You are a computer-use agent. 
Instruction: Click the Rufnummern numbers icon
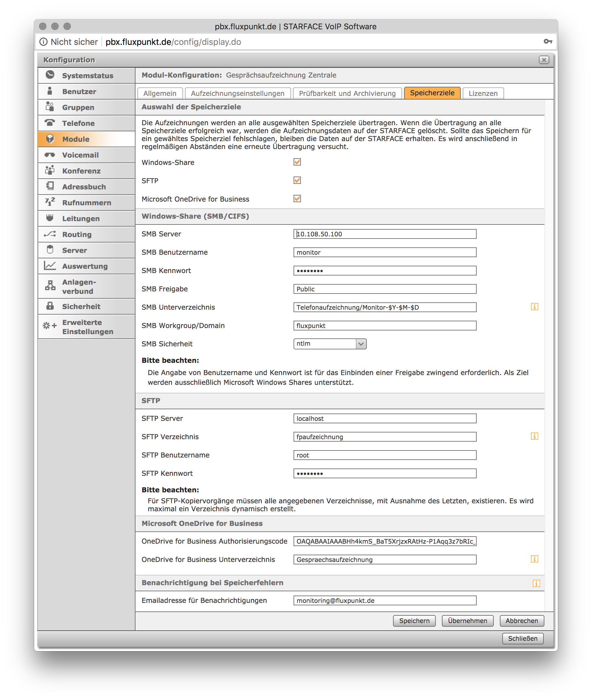tap(50, 202)
